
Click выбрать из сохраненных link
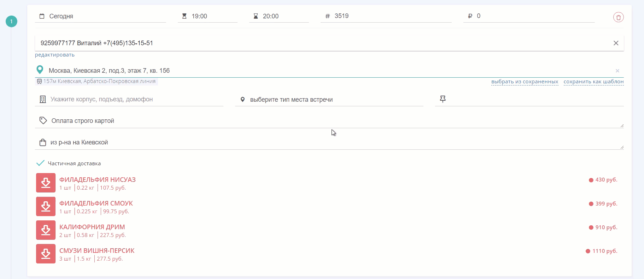(525, 82)
